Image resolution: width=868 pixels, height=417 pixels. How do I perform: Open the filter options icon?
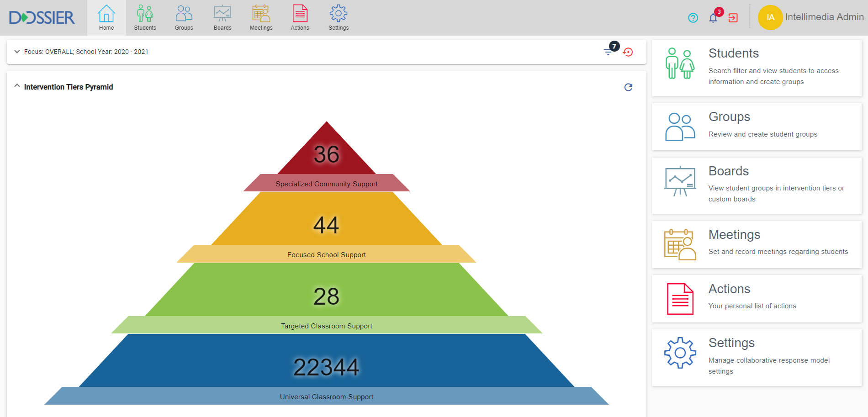[x=608, y=52]
